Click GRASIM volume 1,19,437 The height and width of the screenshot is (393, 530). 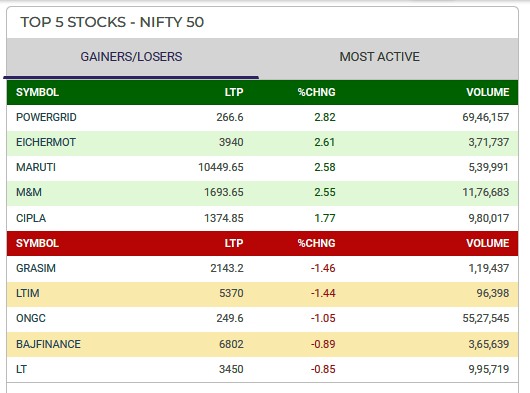(x=489, y=268)
